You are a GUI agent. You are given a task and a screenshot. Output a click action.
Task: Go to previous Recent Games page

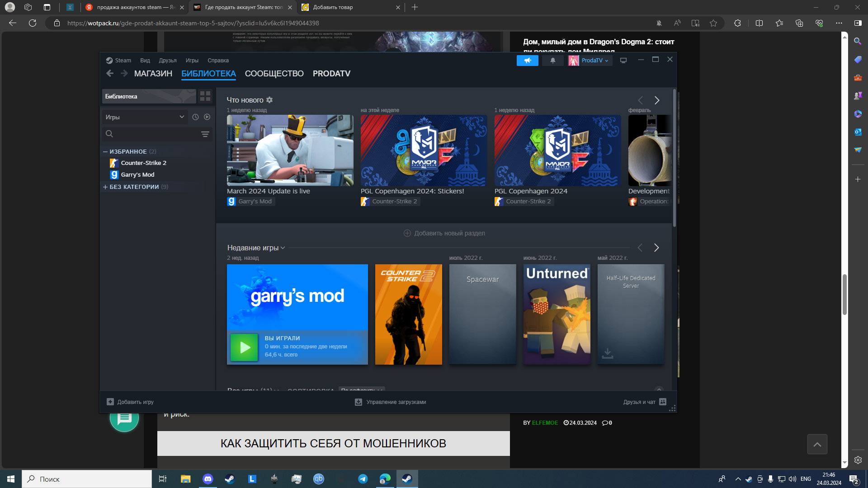coord(640,248)
